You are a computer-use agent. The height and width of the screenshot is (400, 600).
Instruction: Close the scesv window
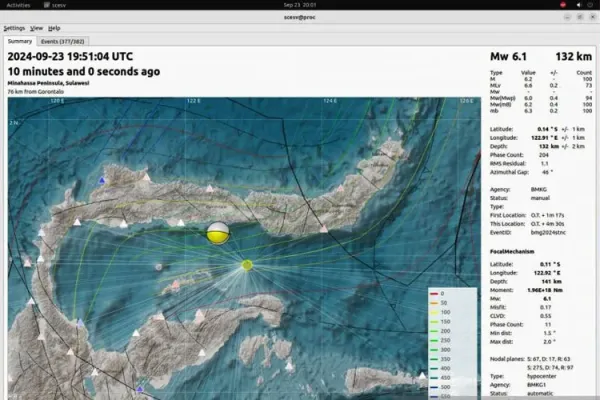tap(593, 17)
